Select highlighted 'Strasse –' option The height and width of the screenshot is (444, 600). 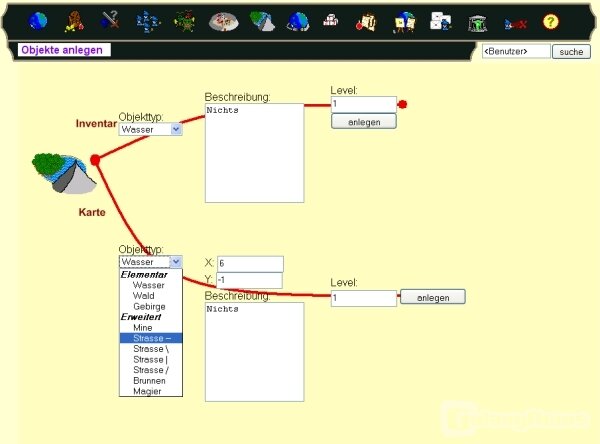point(151,338)
